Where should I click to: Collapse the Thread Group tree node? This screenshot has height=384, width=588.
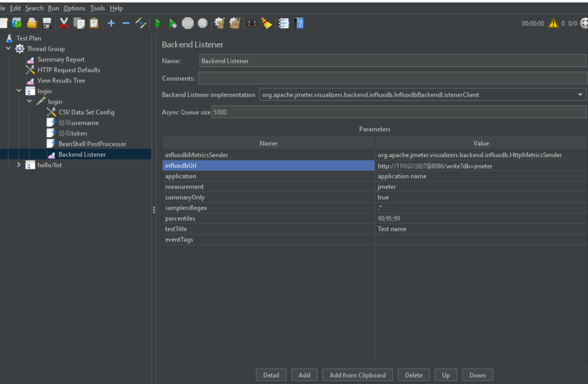pyautogui.click(x=8, y=49)
